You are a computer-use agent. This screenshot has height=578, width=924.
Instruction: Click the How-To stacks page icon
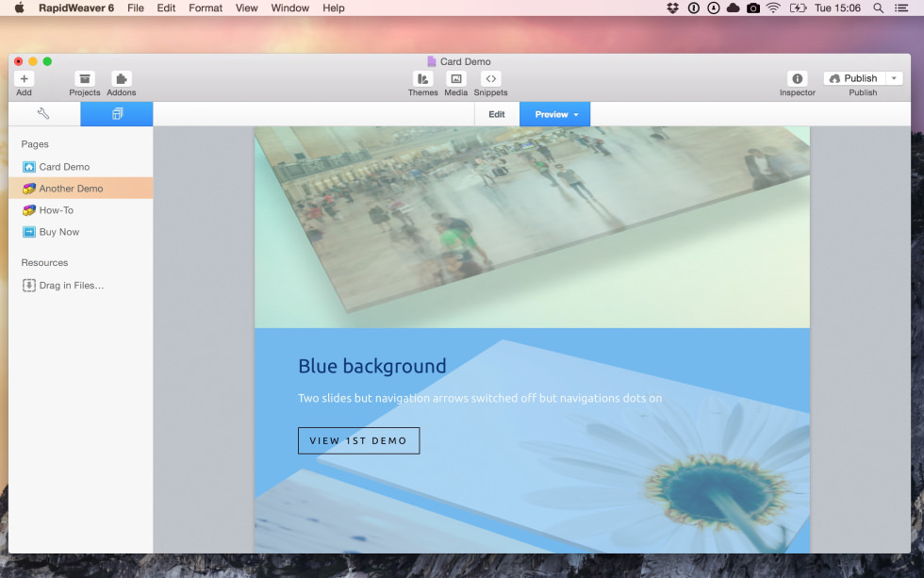click(29, 210)
